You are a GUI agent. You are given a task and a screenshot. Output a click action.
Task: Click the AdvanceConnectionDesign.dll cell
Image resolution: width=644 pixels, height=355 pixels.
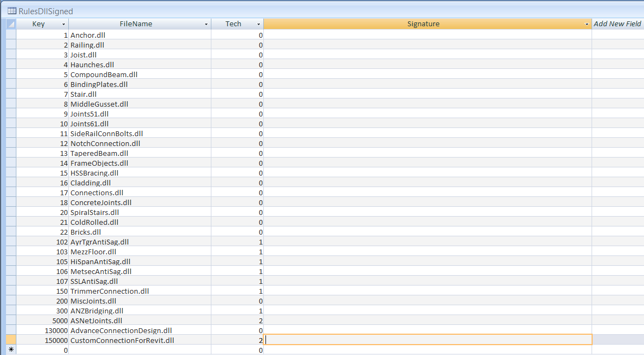coord(140,331)
